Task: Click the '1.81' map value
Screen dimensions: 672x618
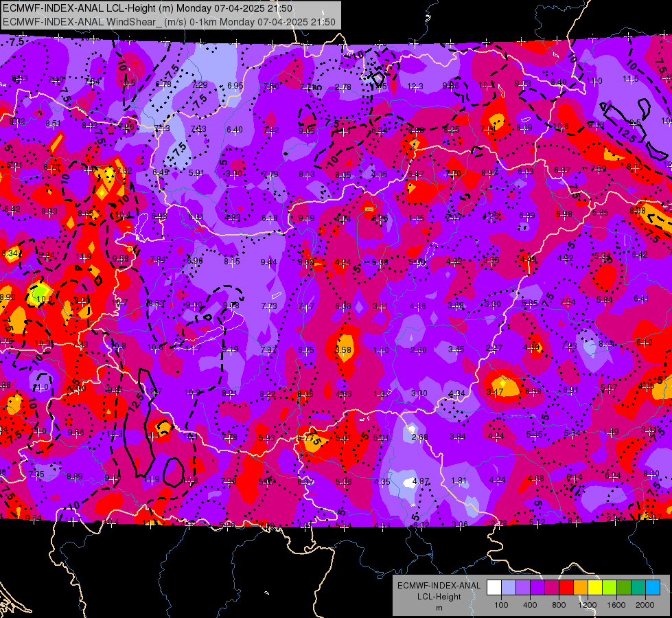Action: click(x=459, y=481)
